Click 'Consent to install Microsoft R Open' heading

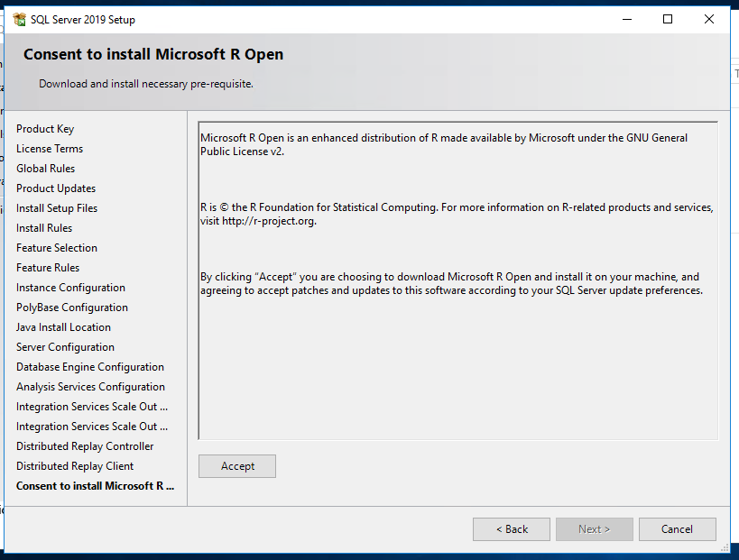[153, 54]
